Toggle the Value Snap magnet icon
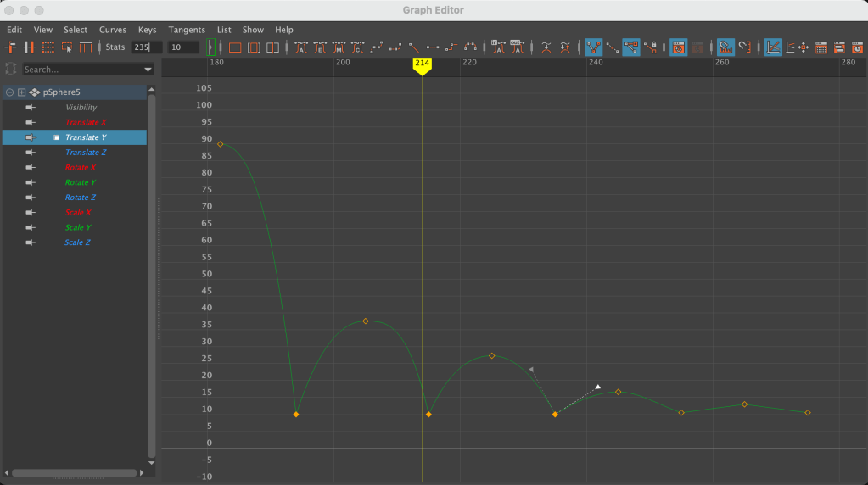868x485 pixels. tap(744, 47)
